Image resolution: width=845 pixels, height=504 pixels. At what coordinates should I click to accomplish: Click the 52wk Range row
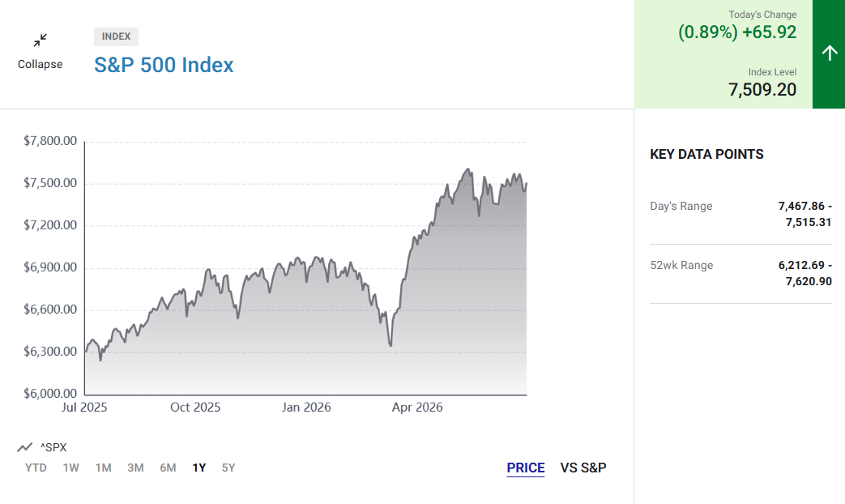point(740,273)
